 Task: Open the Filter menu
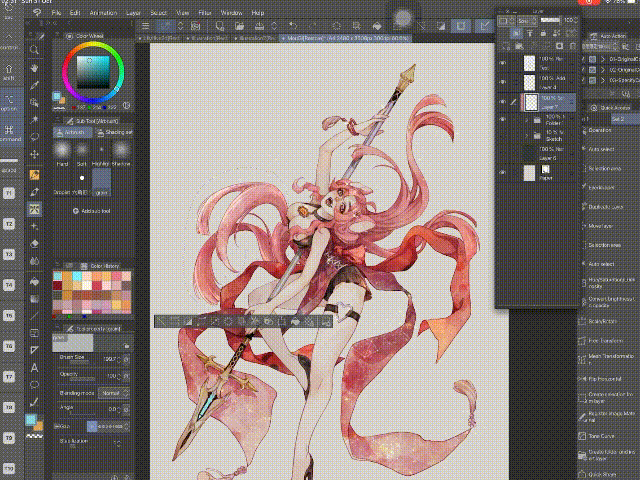tap(205, 13)
